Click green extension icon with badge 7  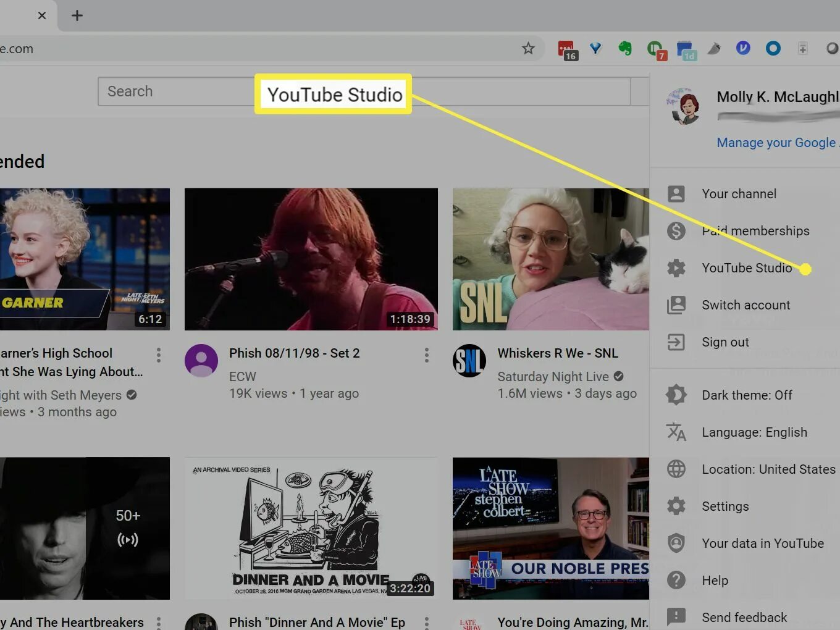[x=656, y=50]
